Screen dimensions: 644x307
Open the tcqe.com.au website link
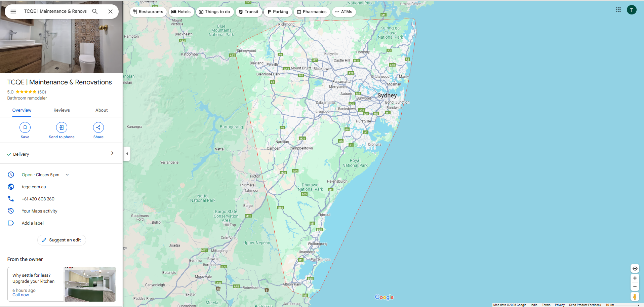[34, 187]
